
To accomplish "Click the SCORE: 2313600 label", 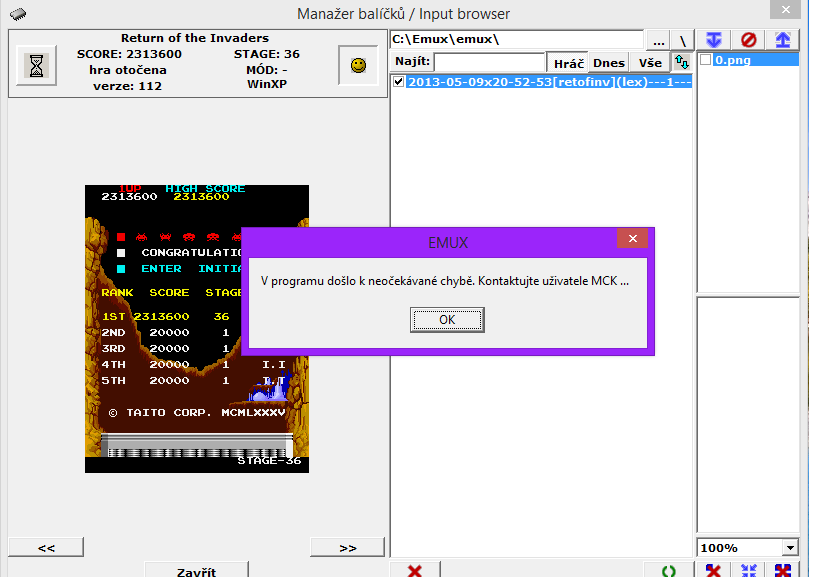I will pyautogui.click(x=129, y=54).
